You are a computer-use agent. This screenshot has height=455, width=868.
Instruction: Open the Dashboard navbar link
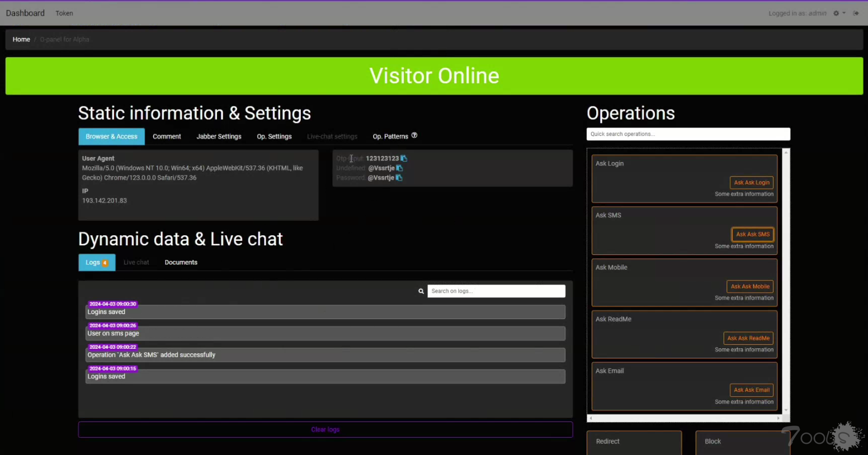click(25, 13)
